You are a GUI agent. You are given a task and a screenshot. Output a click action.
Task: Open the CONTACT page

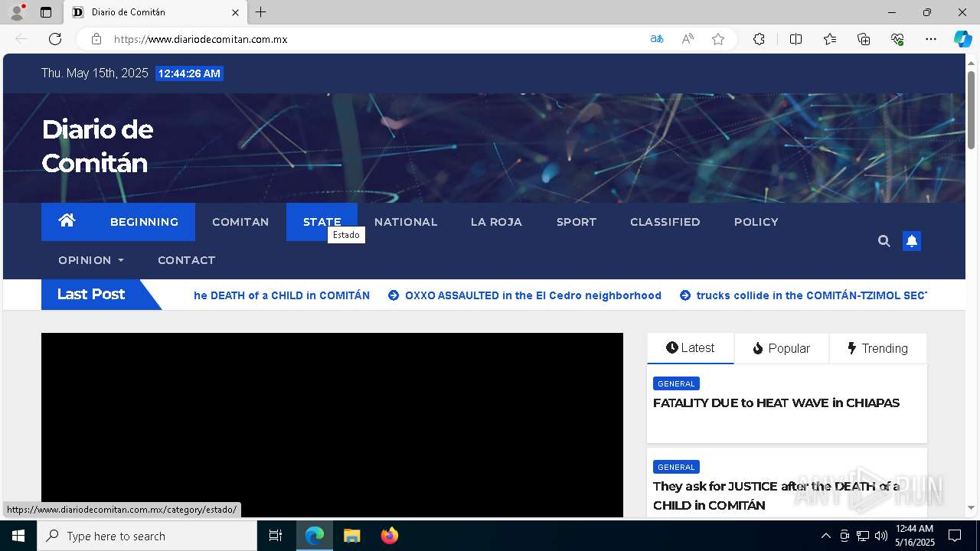click(x=186, y=260)
